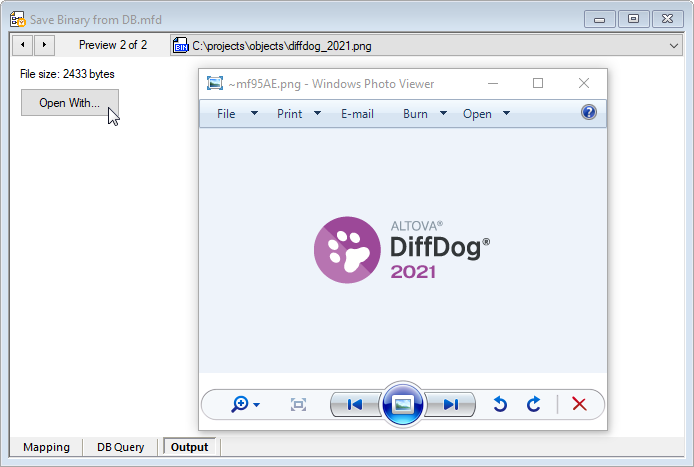The width and height of the screenshot is (694, 467).
Task: Show next preview with right arrow
Action: coord(43,45)
